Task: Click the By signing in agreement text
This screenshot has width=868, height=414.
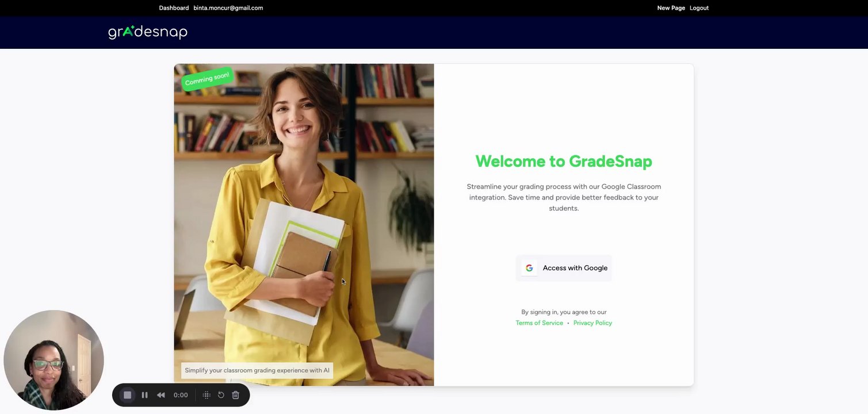Action: point(564,312)
